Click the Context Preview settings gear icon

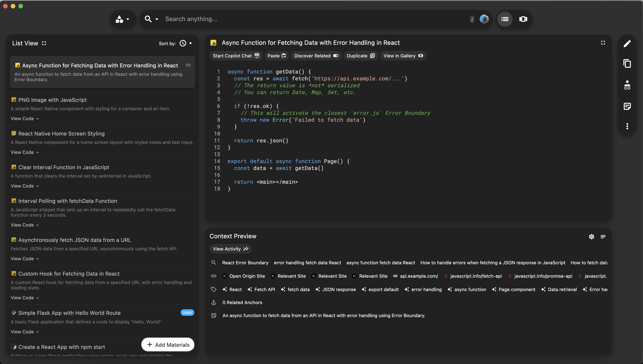pos(591,237)
